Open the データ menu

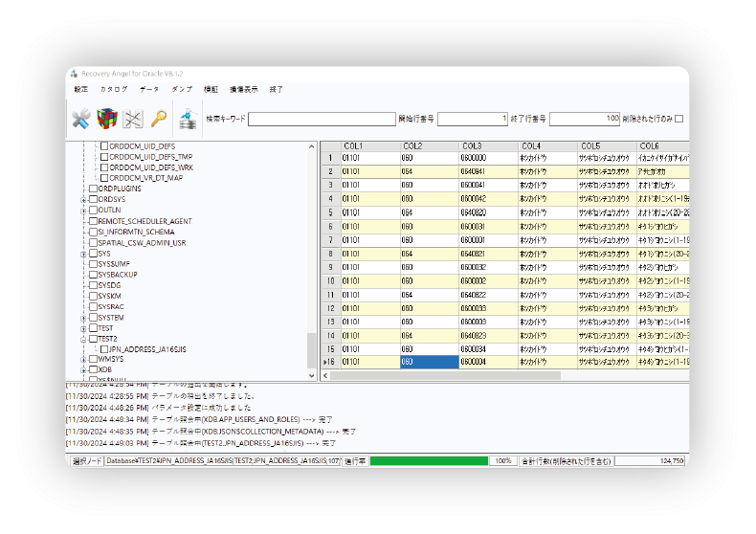[x=149, y=89]
